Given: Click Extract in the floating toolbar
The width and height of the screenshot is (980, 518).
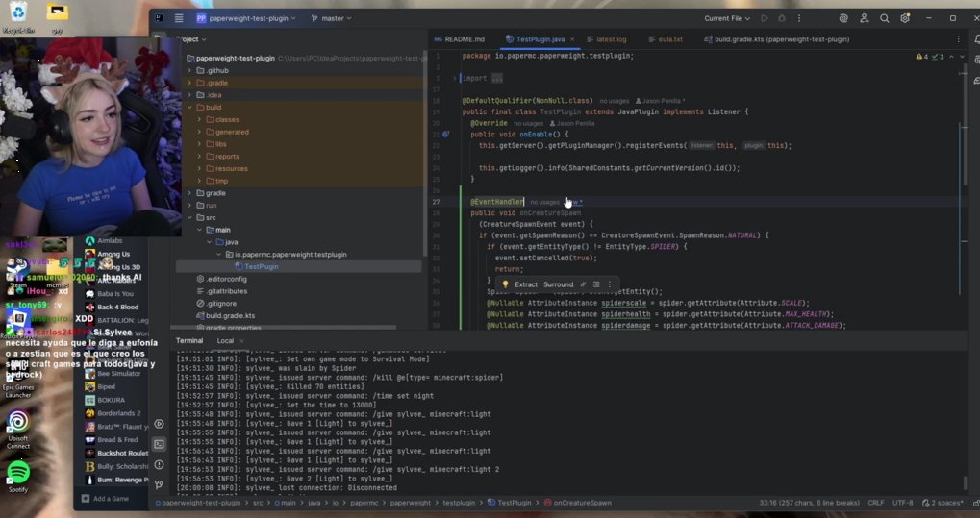Looking at the screenshot, I should point(526,284).
